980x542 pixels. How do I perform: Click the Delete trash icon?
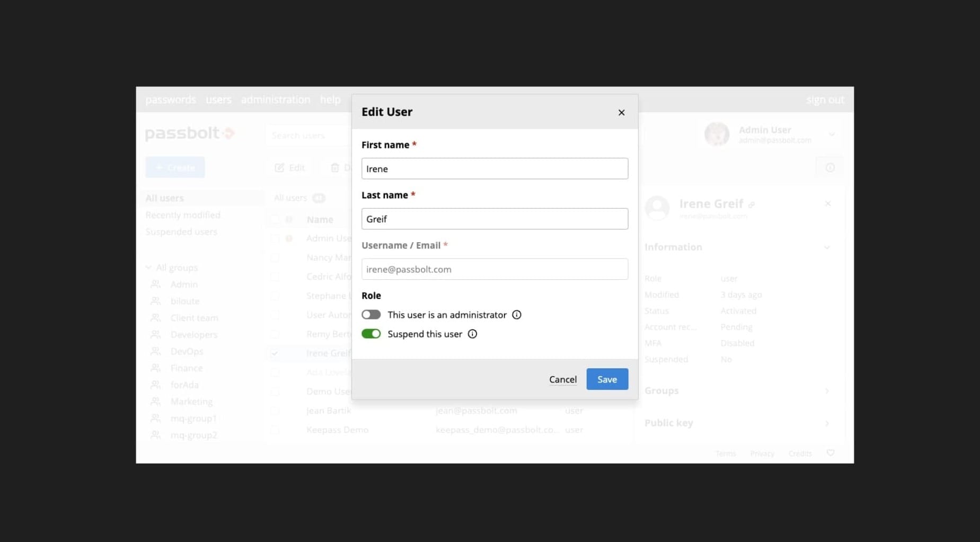pyautogui.click(x=336, y=167)
